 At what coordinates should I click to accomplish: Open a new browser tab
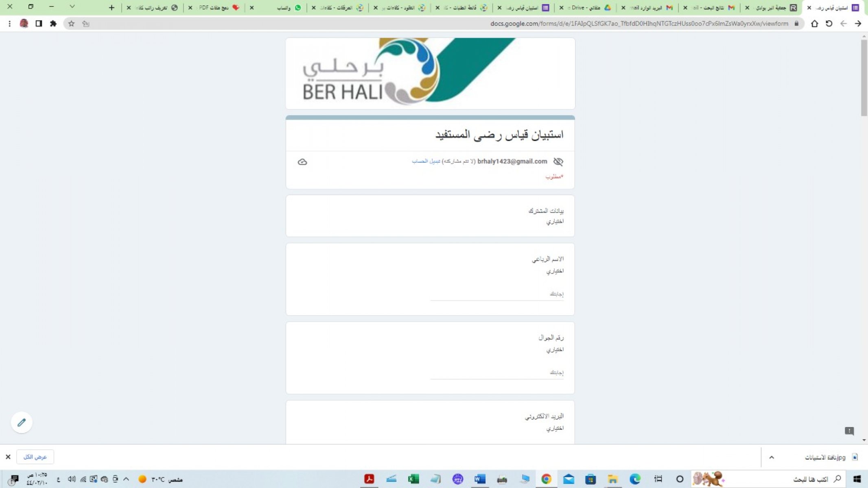(112, 7)
